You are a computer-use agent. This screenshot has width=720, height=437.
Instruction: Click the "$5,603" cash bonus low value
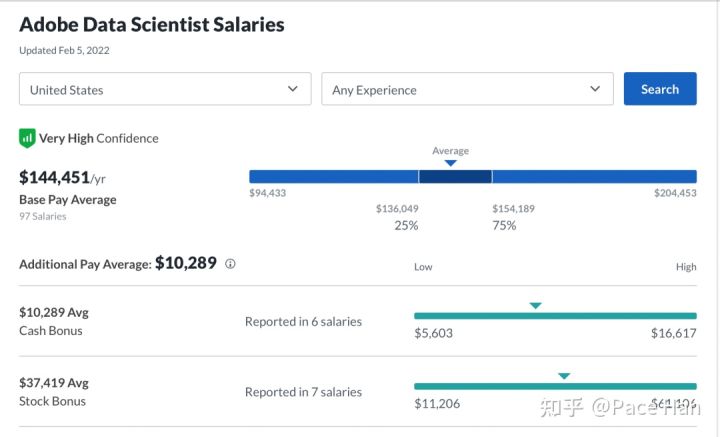click(433, 333)
